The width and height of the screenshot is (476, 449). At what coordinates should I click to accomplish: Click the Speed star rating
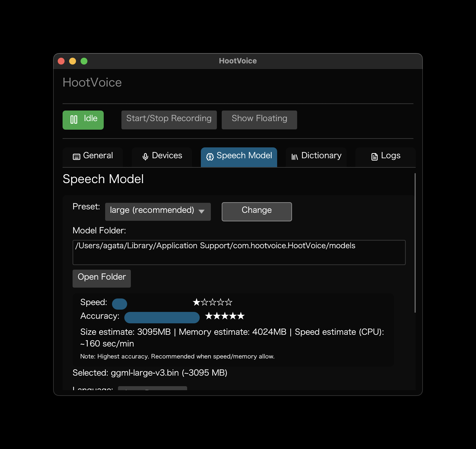[x=212, y=302]
